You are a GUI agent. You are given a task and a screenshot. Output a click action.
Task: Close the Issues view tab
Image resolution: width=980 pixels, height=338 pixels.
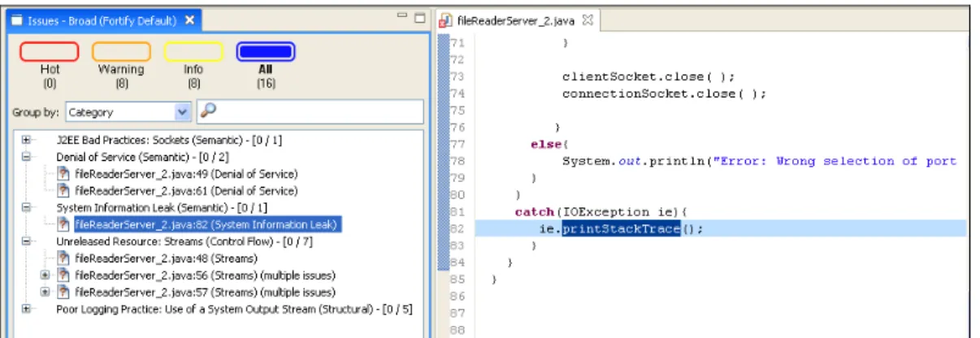pyautogui.click(x=189, y=20)
